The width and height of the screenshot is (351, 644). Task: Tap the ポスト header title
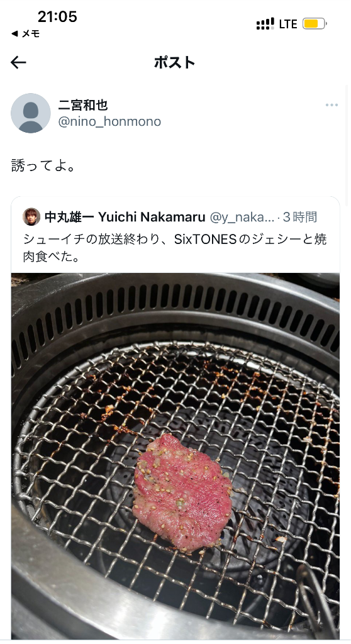point(175,62)
